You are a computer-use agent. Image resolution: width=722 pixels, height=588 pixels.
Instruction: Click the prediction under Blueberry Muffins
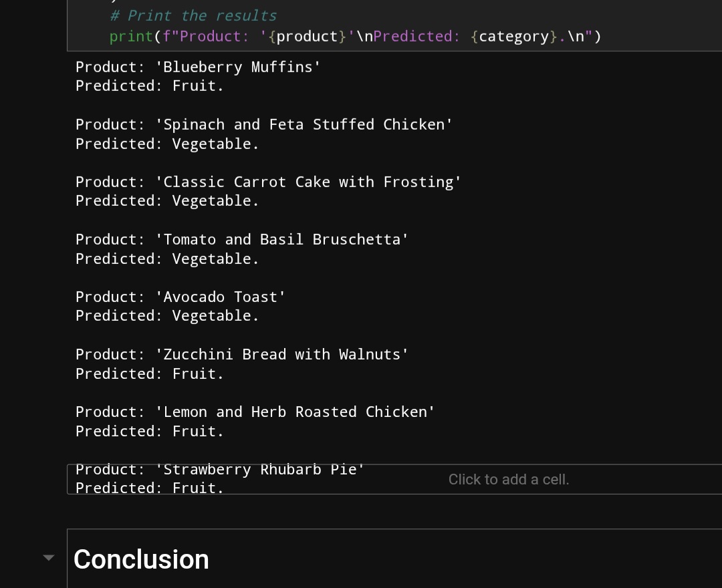coord(149,86)
